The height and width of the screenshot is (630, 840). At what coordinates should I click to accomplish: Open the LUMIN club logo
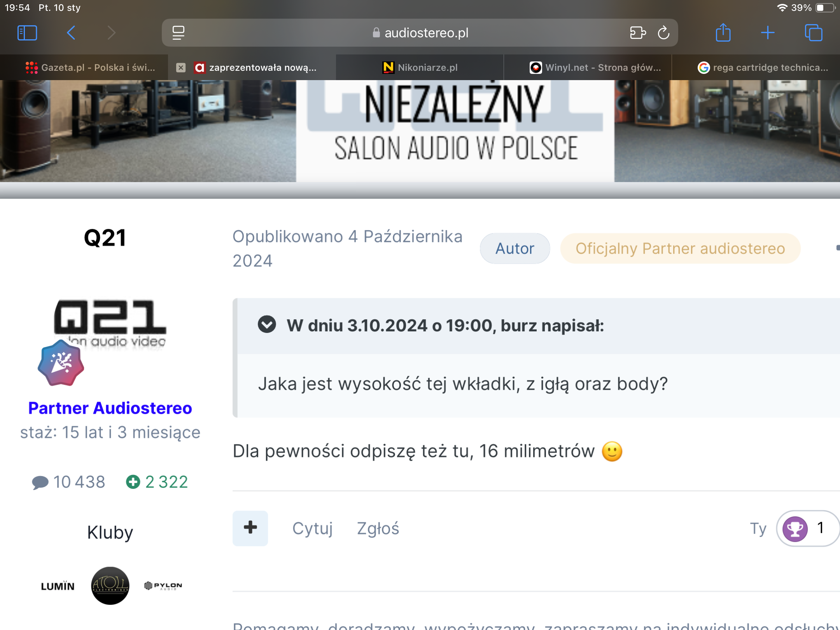[x=58, y=586]
